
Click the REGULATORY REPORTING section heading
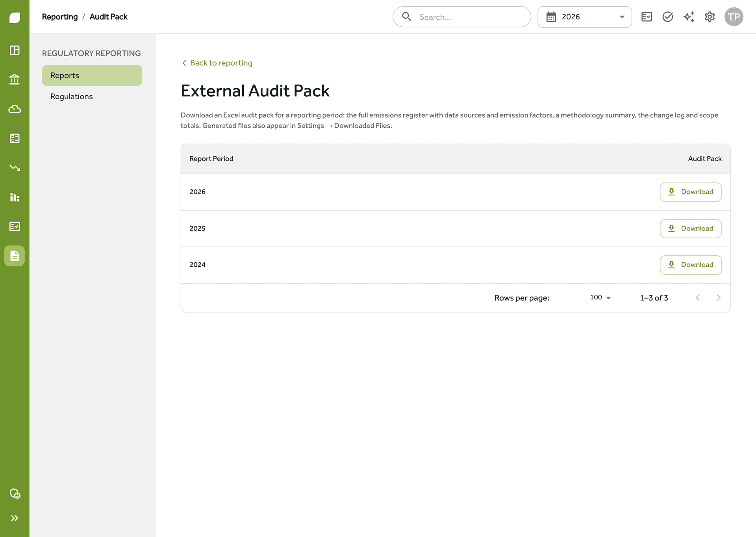tap(91, 53)
